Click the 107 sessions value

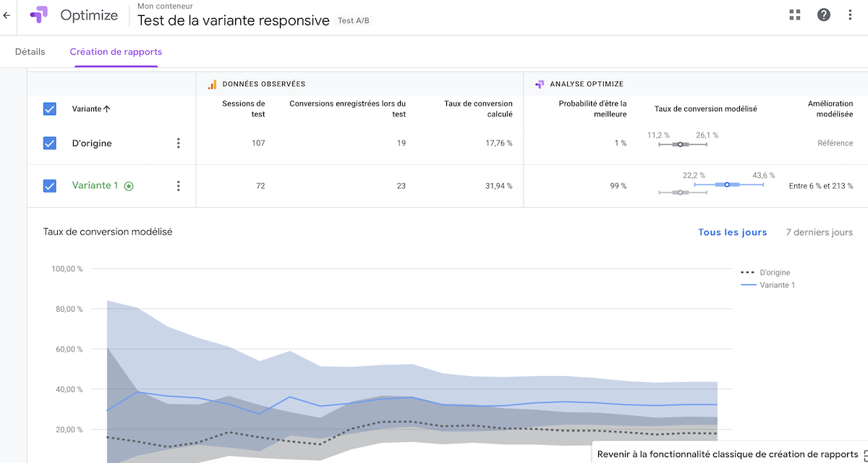258,143
